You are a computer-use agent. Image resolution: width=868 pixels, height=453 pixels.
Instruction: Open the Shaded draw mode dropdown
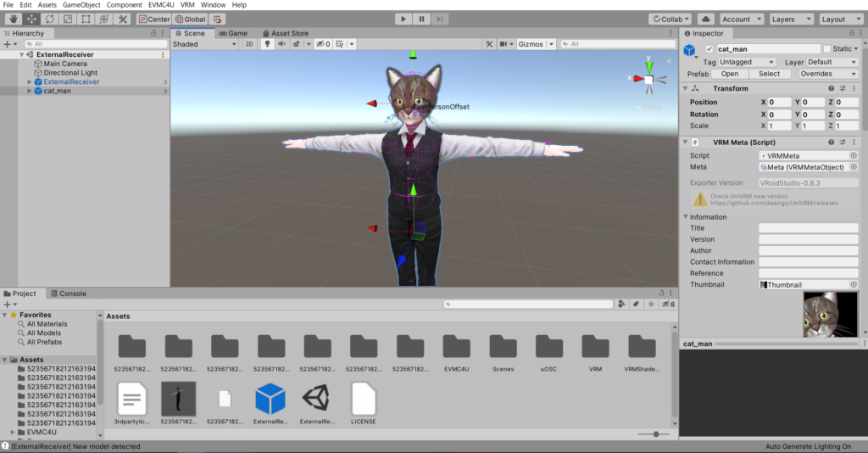[204, 44]
